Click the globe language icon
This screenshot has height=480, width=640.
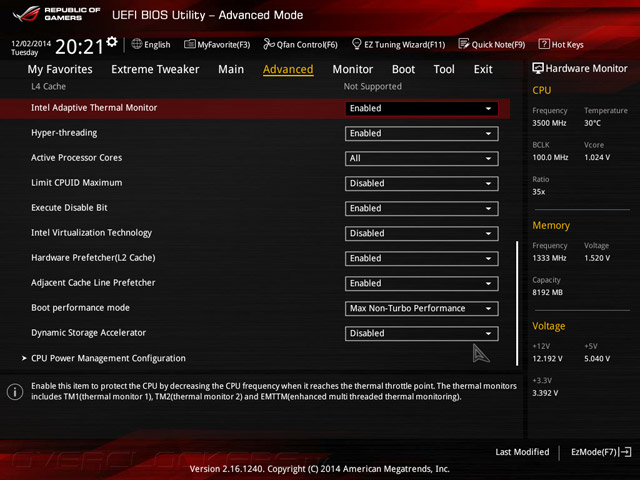click(137, 44)
